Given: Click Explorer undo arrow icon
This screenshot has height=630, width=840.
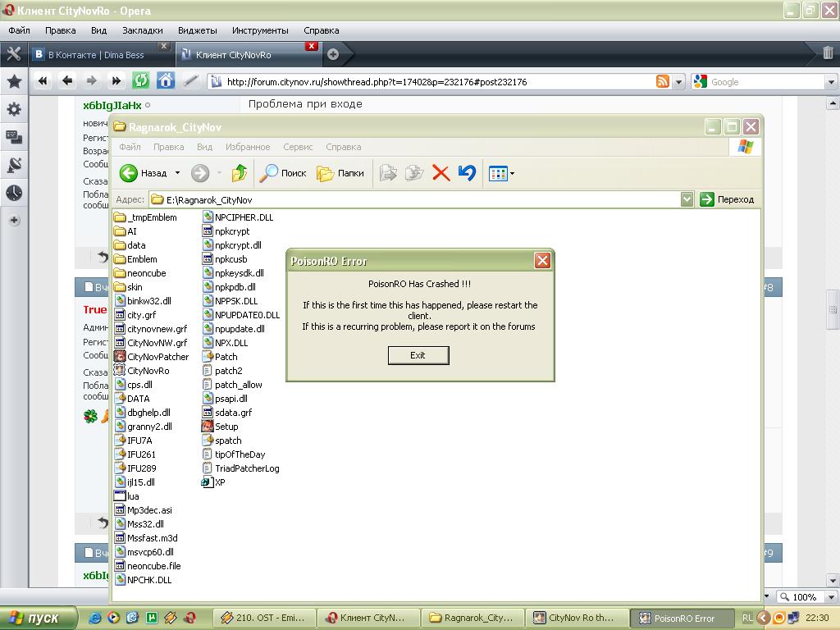Looking at the screenshot, I should pyautogui.click(x=467, y=173).
